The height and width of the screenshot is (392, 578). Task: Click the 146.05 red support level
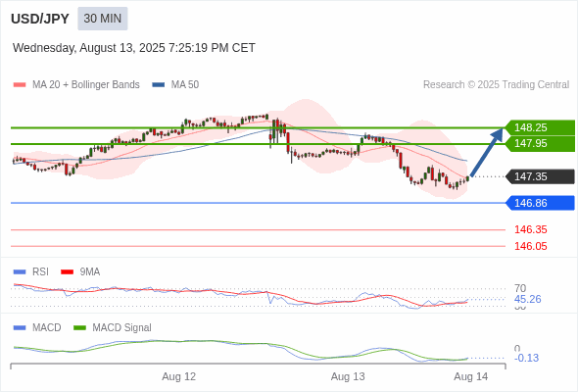coord(530,246)
